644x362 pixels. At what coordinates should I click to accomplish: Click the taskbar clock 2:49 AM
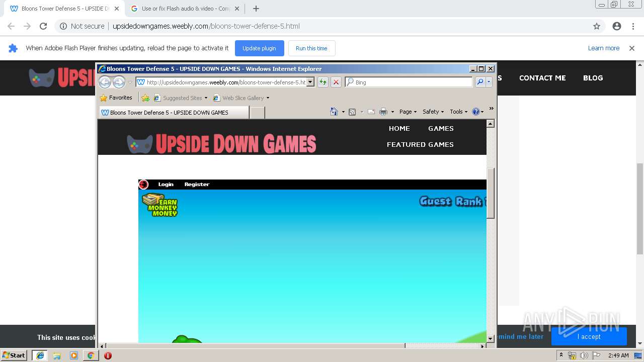click(x=618, y=355)
